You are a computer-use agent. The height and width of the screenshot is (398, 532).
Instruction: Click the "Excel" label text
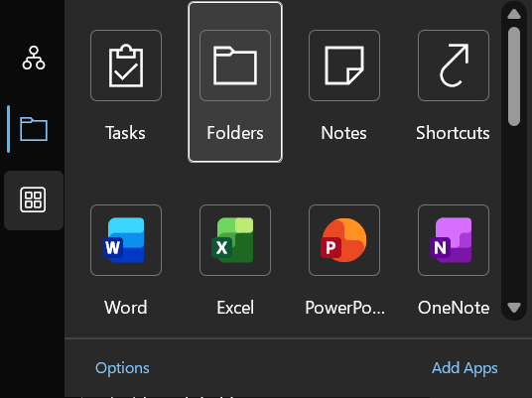(235, 308)
